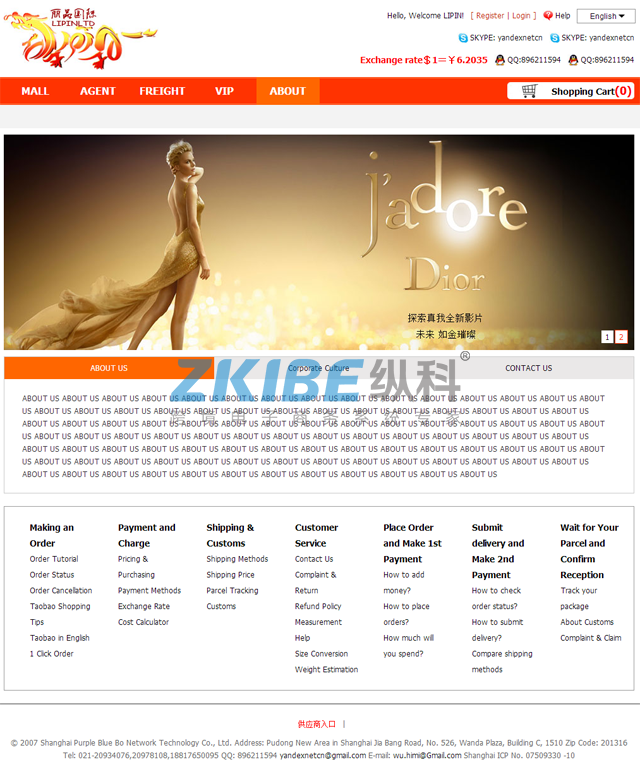Open Track your package link
Viewport: 640px width, 774px height.
(x=578, y=598)
